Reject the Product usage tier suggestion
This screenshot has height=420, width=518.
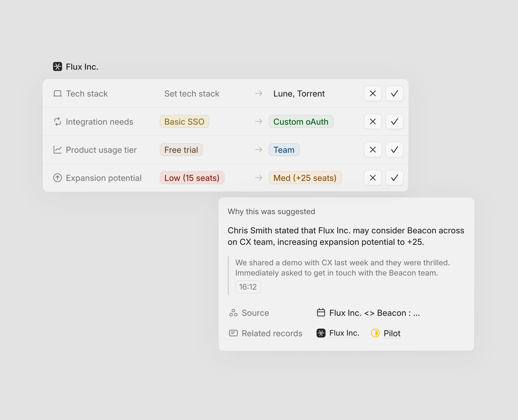(x=373, y=150)
